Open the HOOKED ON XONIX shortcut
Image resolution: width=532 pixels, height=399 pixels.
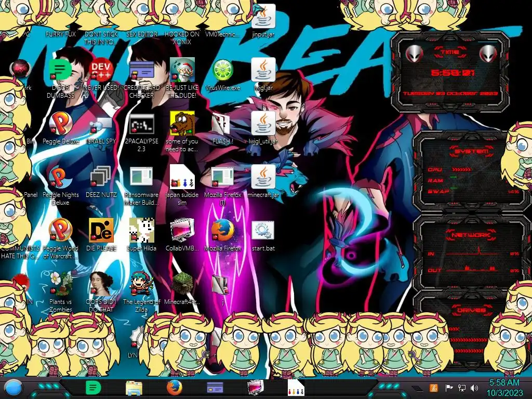click(x=182, y=37)
